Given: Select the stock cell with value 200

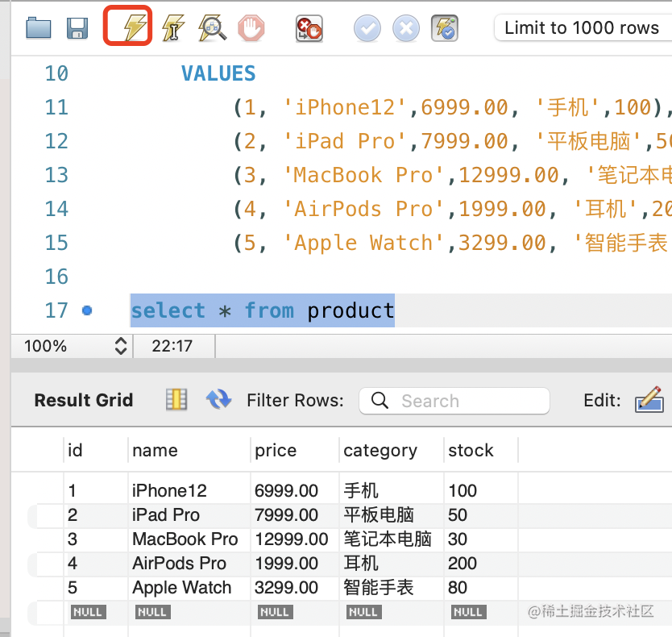Looking at the screenshot, I should [481, 563].
